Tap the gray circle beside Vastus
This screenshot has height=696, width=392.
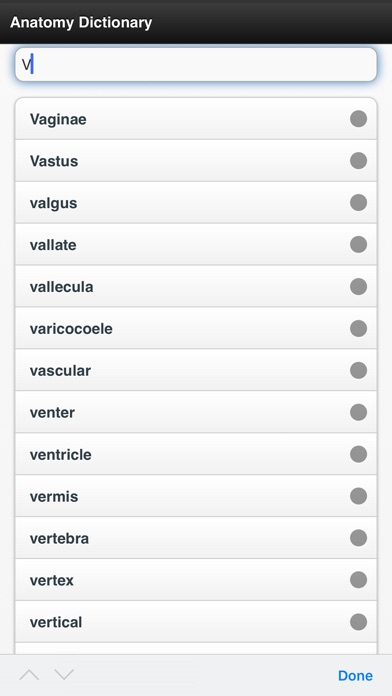point(358,161)
